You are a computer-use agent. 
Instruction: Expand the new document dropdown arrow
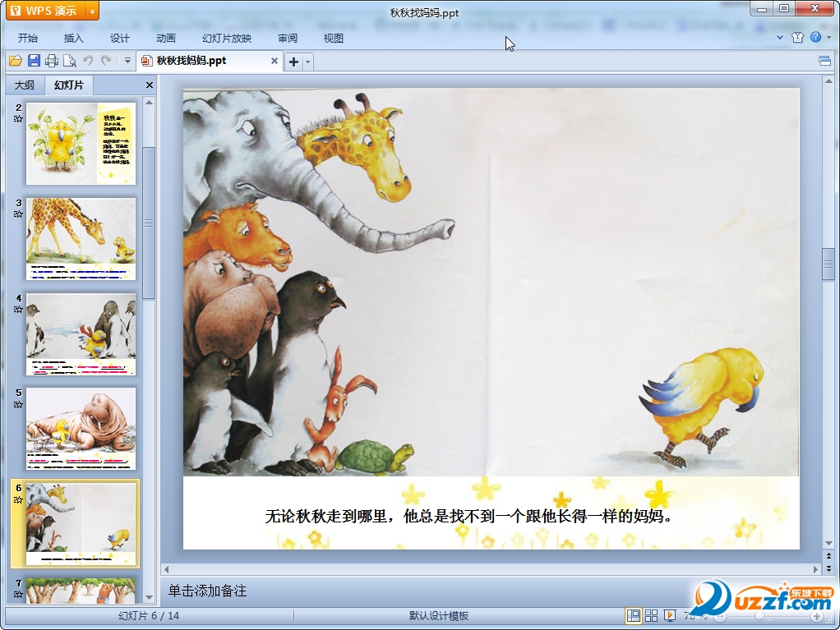307,62
